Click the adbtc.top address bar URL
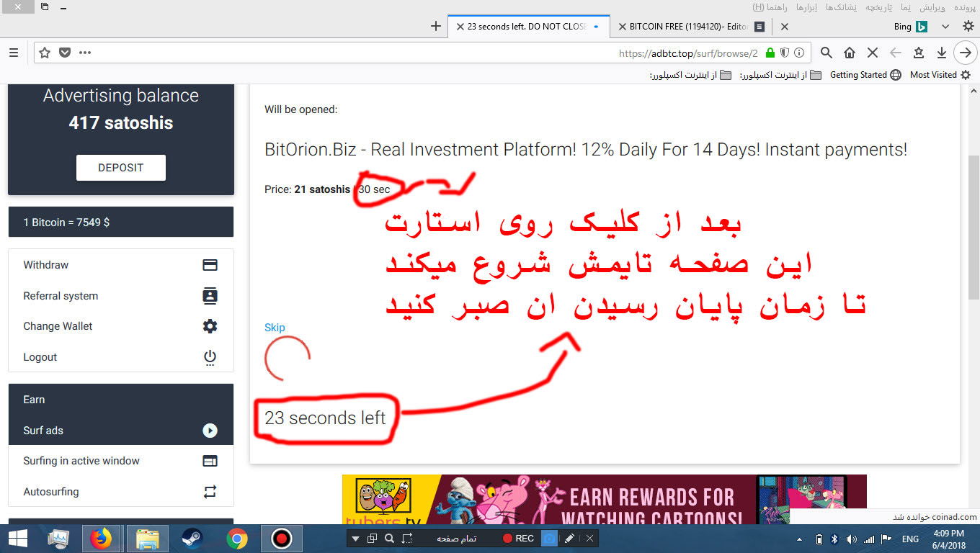Viewport: 980px width, 553px height. [x=688, y=53]
